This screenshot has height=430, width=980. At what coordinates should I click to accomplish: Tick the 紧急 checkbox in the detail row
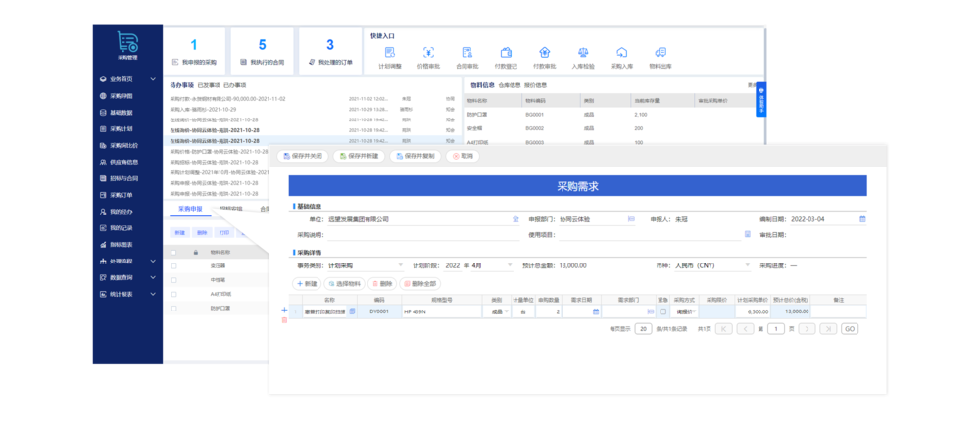click(x=663, y=311)
